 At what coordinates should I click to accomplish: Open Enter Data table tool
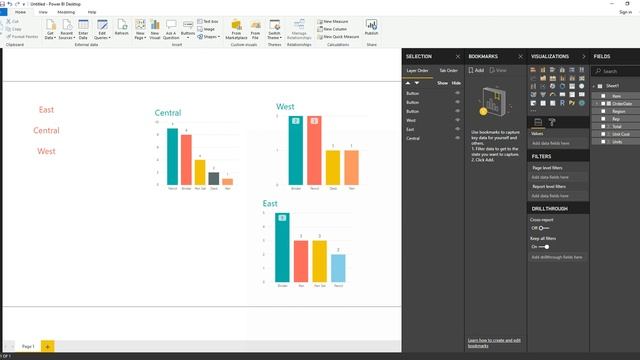(83, 29)
